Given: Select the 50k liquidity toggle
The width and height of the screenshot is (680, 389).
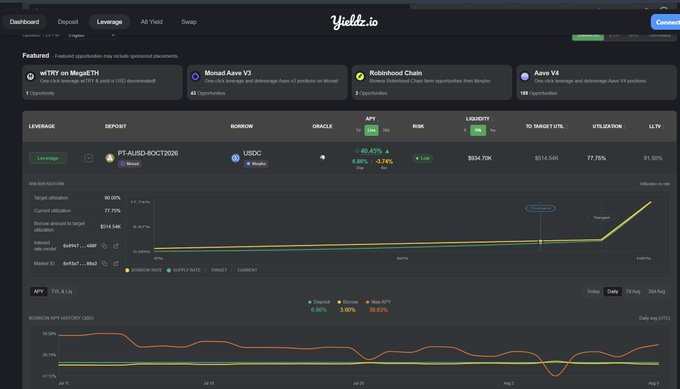Looking at the screenshot, I should click(x=478, y=130).
